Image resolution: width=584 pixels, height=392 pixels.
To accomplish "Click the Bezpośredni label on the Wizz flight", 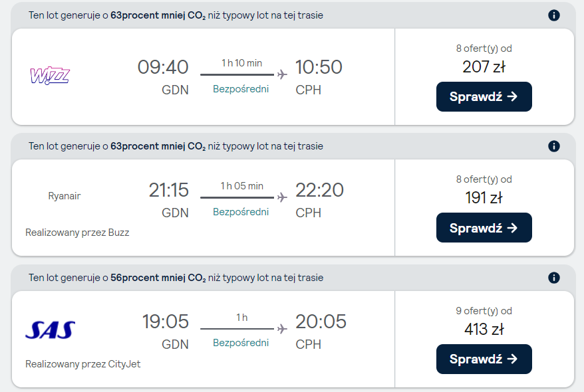I will tap(241, 89).
